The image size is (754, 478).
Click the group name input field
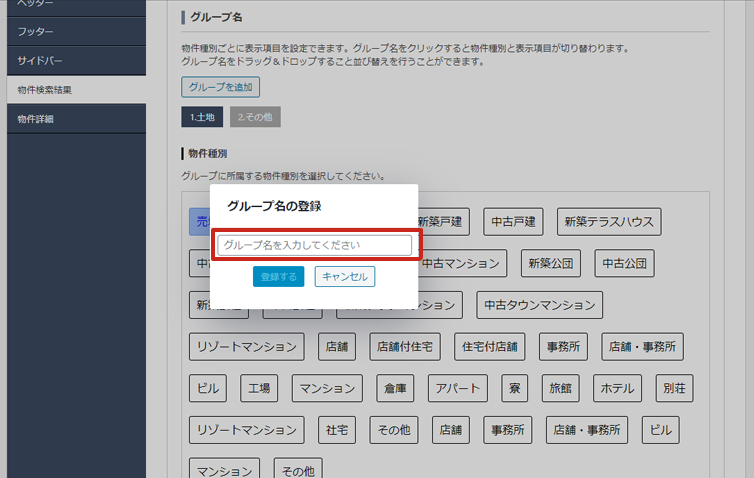point(315,245)
